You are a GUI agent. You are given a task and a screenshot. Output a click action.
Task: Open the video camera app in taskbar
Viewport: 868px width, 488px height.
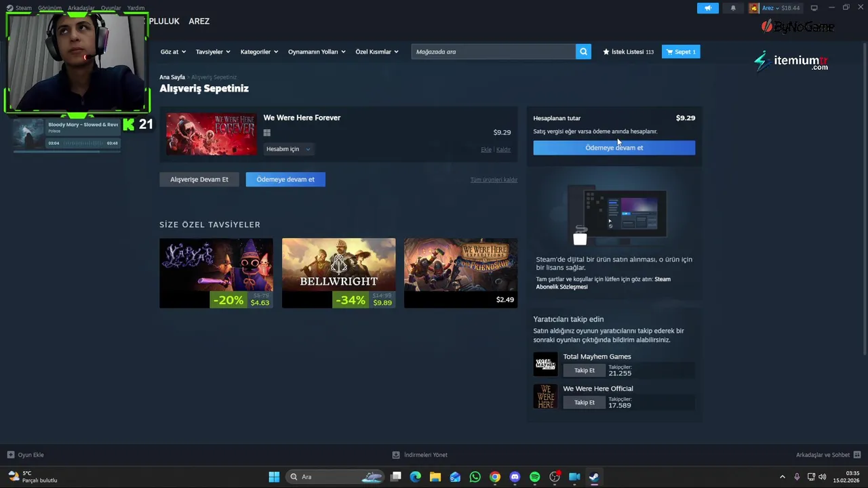coord(574,476)
